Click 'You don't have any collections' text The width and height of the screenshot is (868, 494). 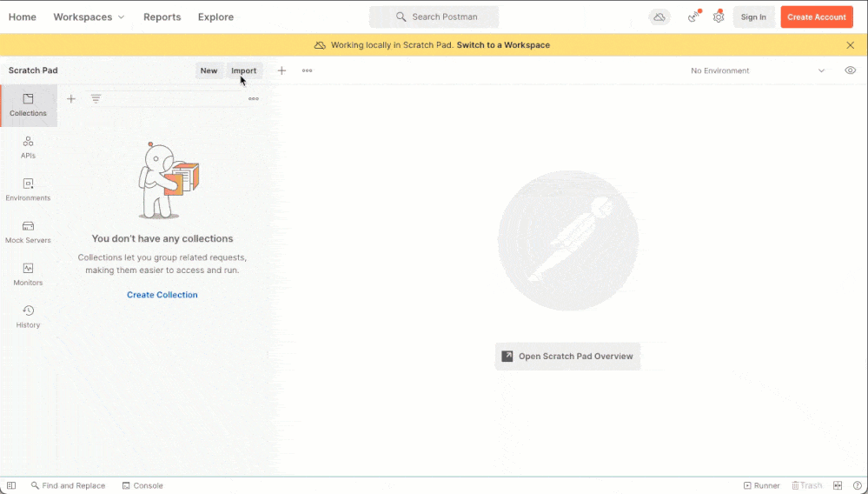[162, 238]
